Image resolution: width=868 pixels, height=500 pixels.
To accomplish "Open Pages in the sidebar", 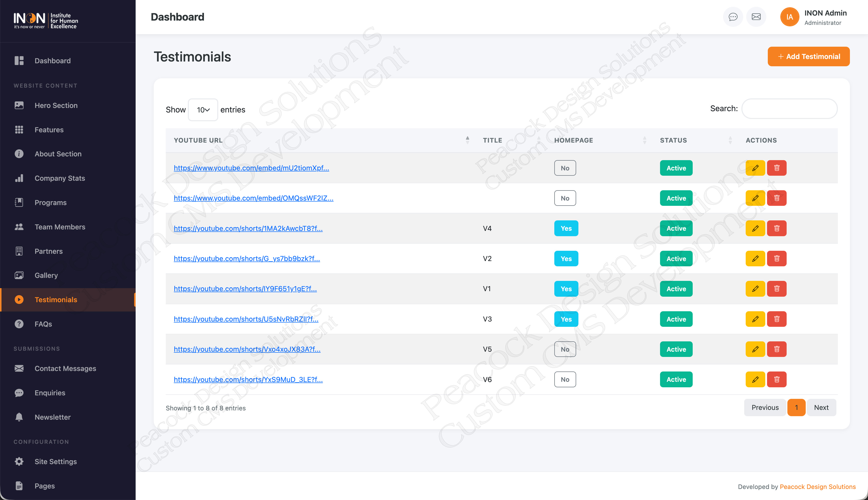I will (68, 486).
